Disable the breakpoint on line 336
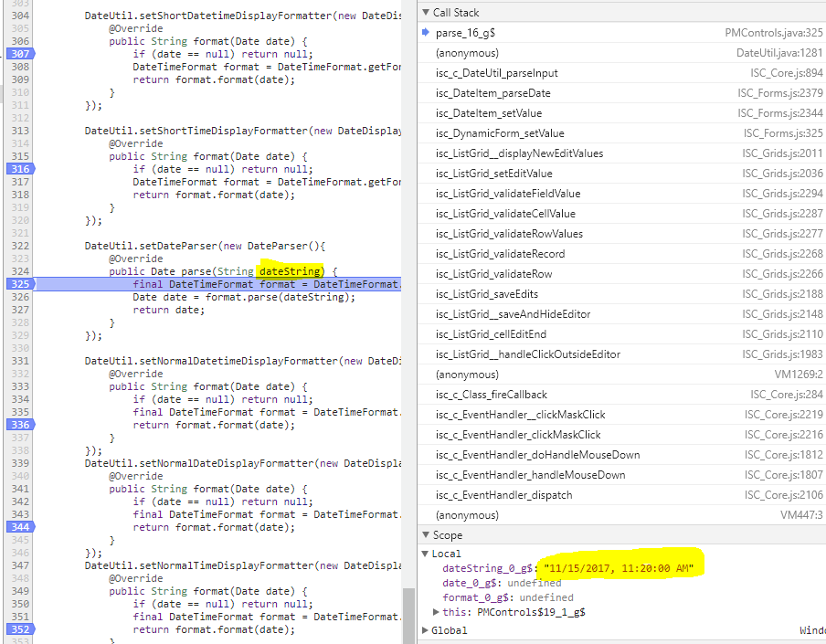The width and height of the screenshot is (826, 644). 18,425
